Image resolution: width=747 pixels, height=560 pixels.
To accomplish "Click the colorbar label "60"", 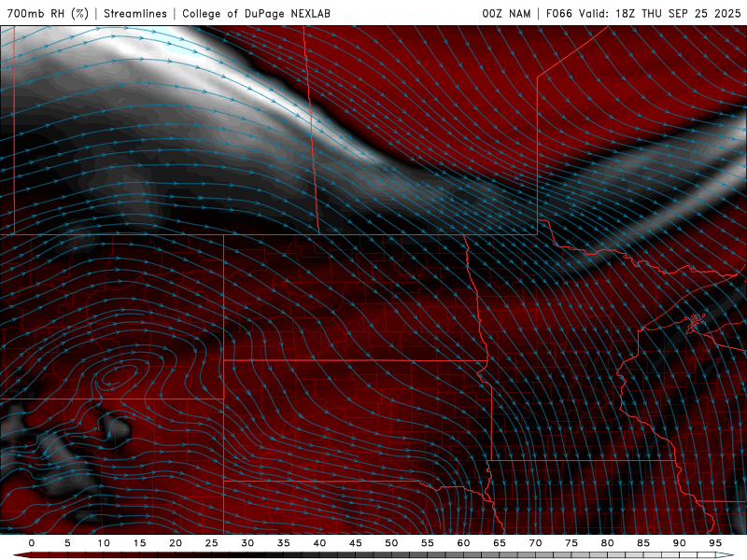I will pos(463,543).
